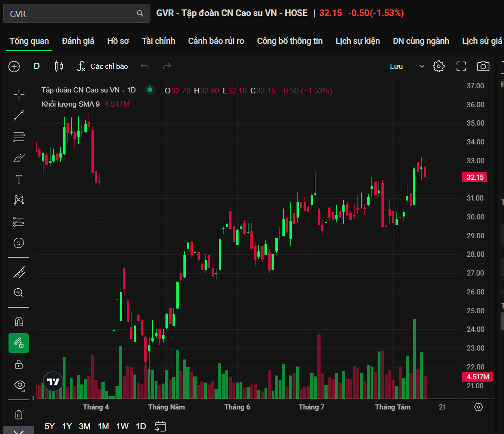This screenshot has height=434, width=504.
Task: Click the volume pane collapse arrow
Action: 33,398
